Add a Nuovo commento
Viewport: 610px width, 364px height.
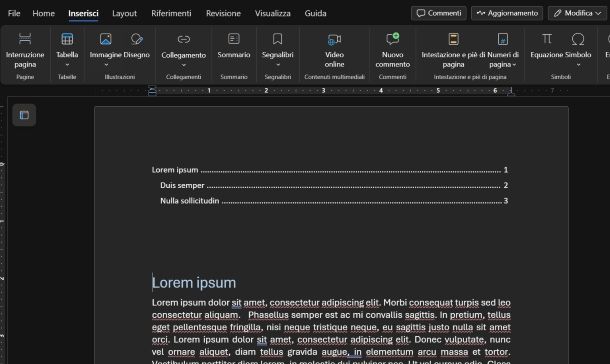coord(393,50)
